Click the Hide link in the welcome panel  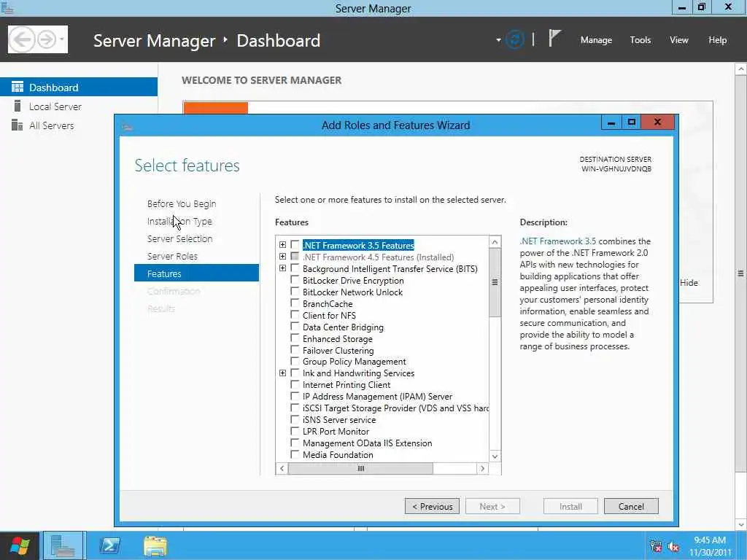tap(689, 282)
